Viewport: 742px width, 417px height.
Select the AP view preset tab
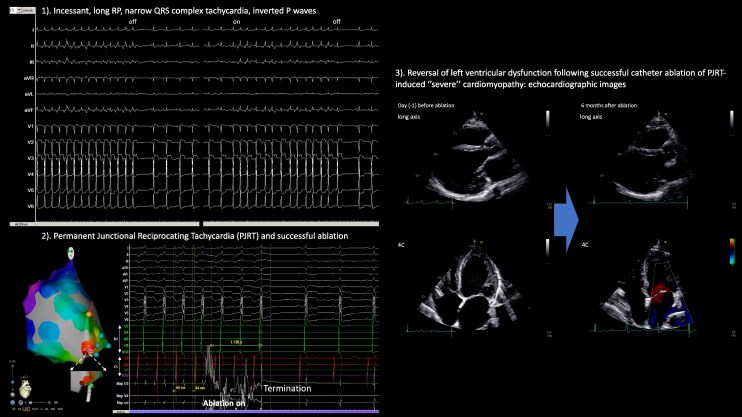(x=14, y=409)
